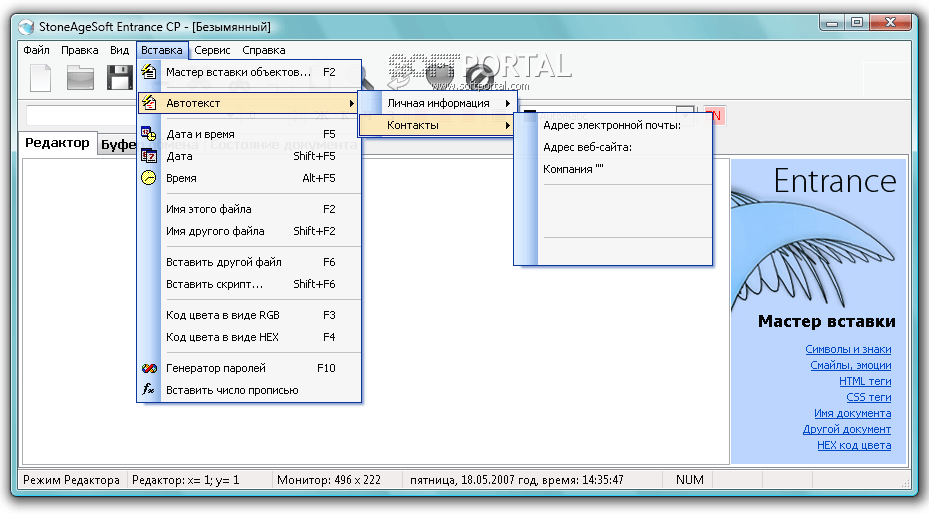
Task: Maximize the Entrance CP window
Action: tap(857, 23)
